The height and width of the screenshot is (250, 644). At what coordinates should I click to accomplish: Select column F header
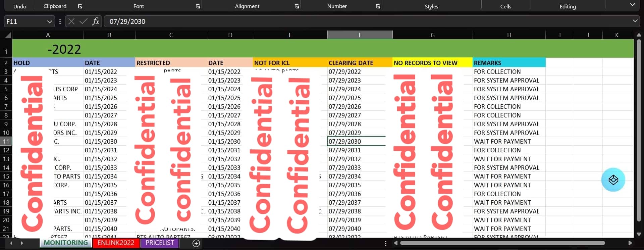pos(360,35)
